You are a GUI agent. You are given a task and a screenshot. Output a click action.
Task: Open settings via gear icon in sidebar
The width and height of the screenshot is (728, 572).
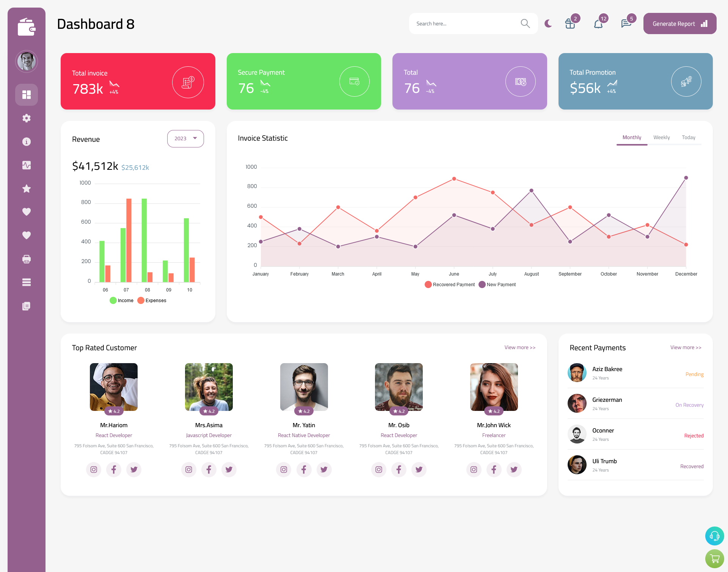(27, 118)
